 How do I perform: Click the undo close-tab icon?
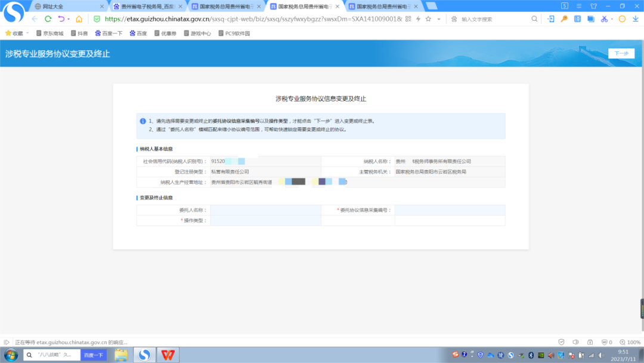pyautogui.click(x=61, y=19)
